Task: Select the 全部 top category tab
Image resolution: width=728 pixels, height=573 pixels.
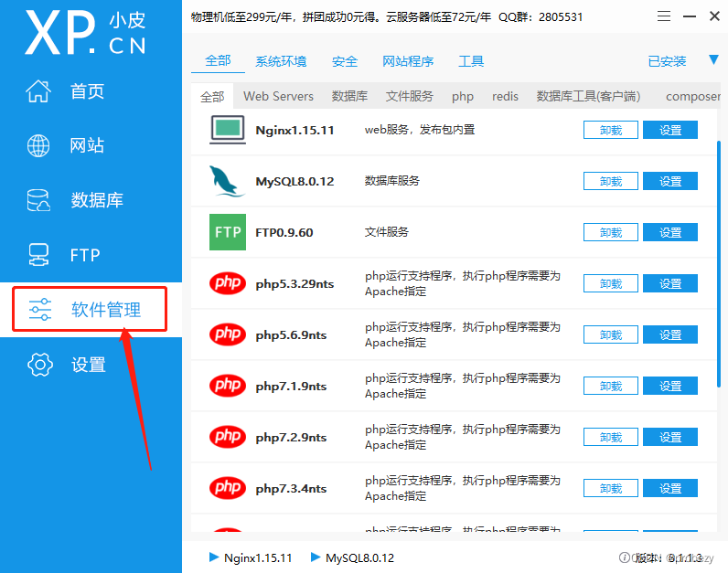Action: coord(218,61)
